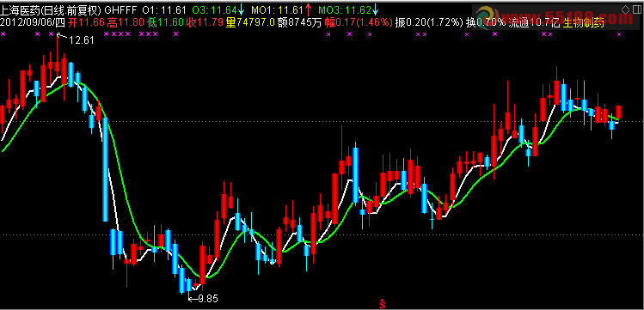Select the 12.61 high price label

pyautogui.click(x=82, y=40)
